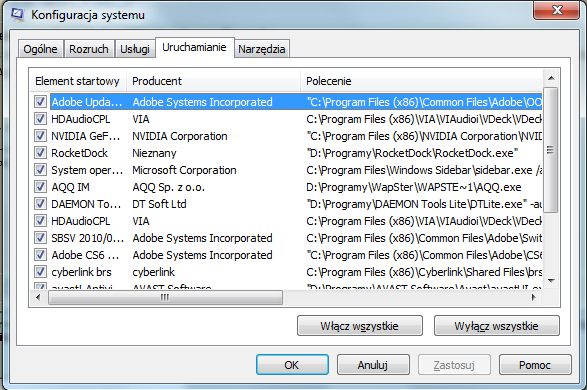
Task: Uncheck the RocketDock startup item
Action: pos(40,153)
